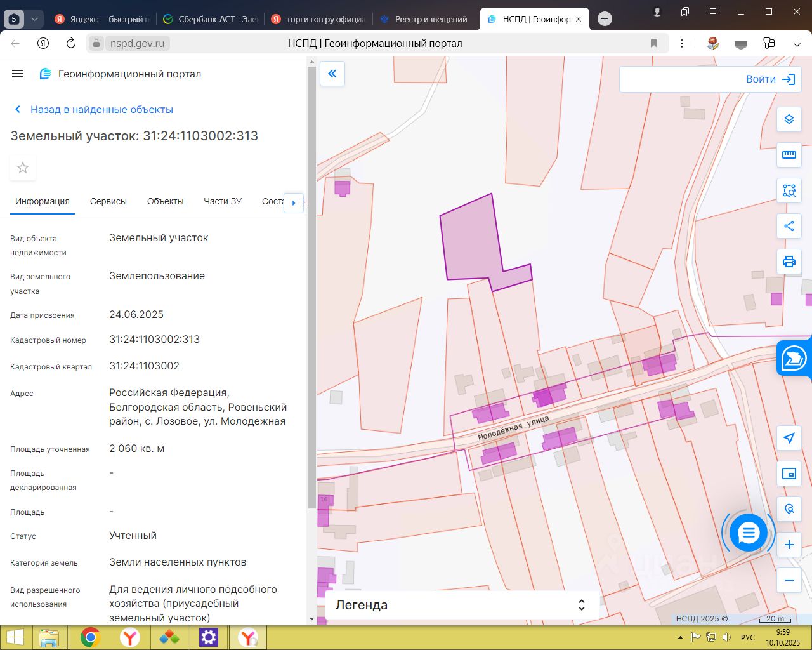
Task: Add land plot to favorites star
Action: tap(23, 168)
